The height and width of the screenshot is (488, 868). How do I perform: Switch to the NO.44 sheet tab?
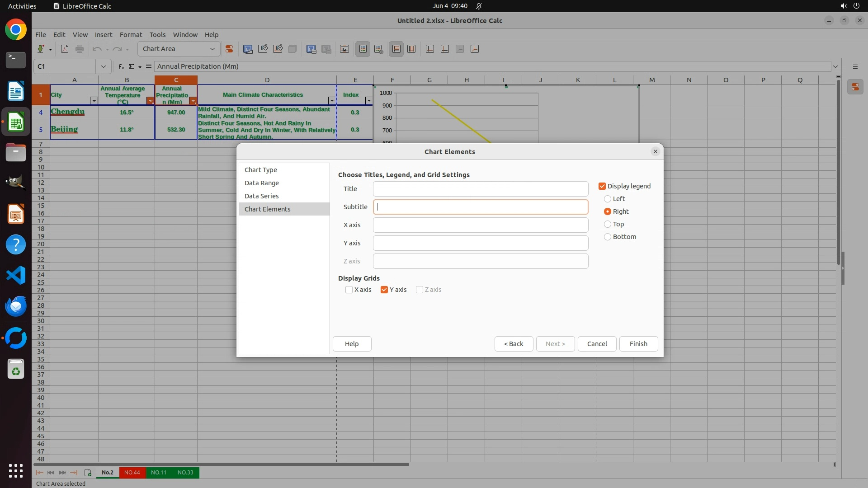point(132,472)
